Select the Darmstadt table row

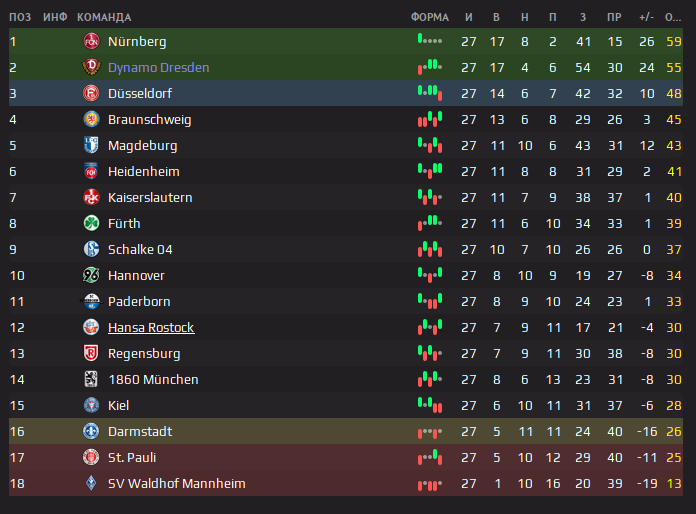pyautogui.click(x=346, y=431)
